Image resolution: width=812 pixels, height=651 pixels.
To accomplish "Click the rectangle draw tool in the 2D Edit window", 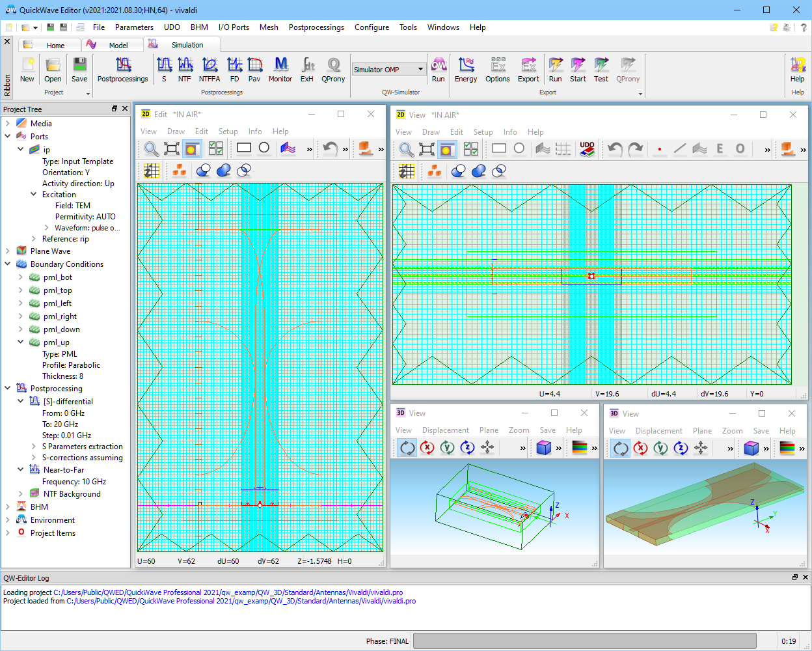I will (244, 148).
